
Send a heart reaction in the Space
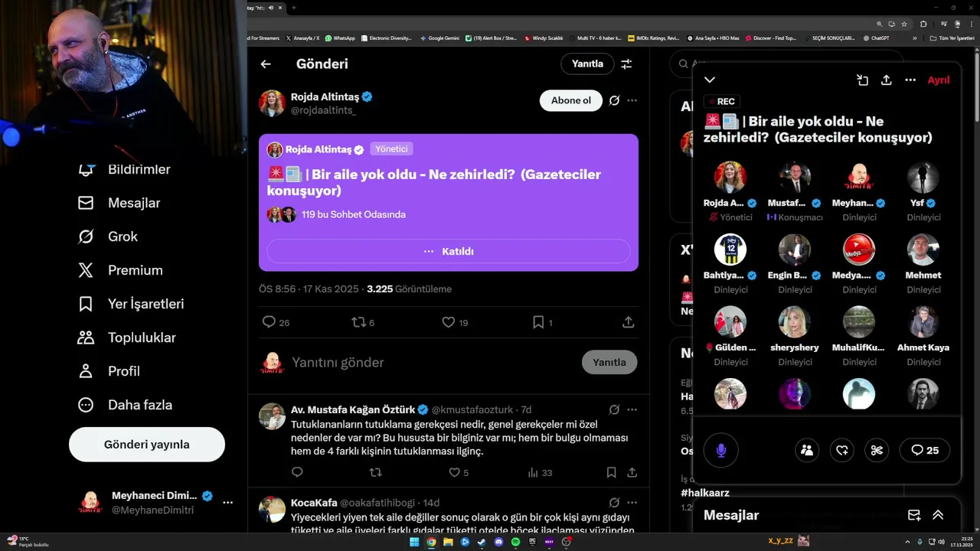click(x=842, y=450)
